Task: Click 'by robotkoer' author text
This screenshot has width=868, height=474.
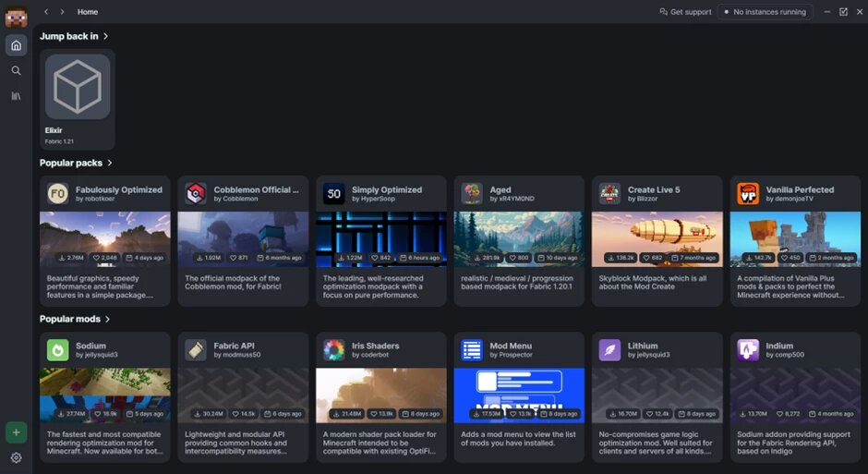Action: click(95, 199)
